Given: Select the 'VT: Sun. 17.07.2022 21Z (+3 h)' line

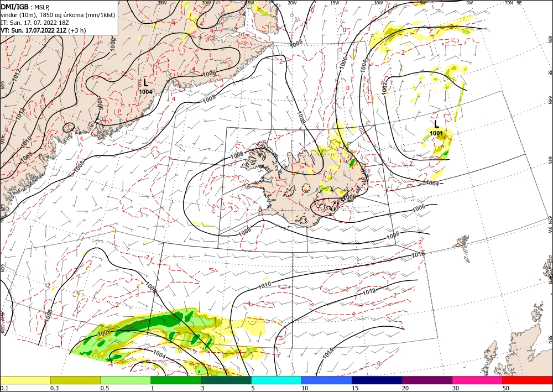Looking at the screenshot, I should click(x=43, y=30).
